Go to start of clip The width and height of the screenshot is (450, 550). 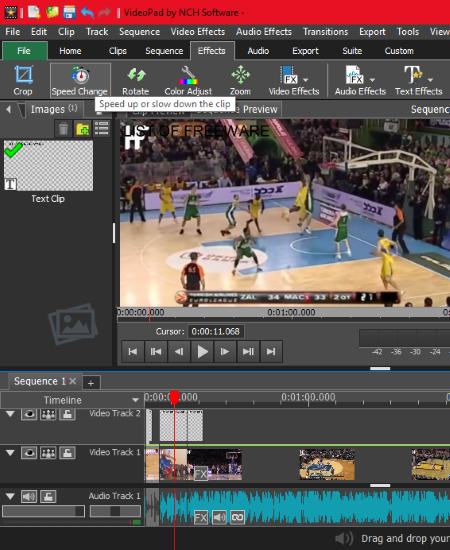click(133, 351)
